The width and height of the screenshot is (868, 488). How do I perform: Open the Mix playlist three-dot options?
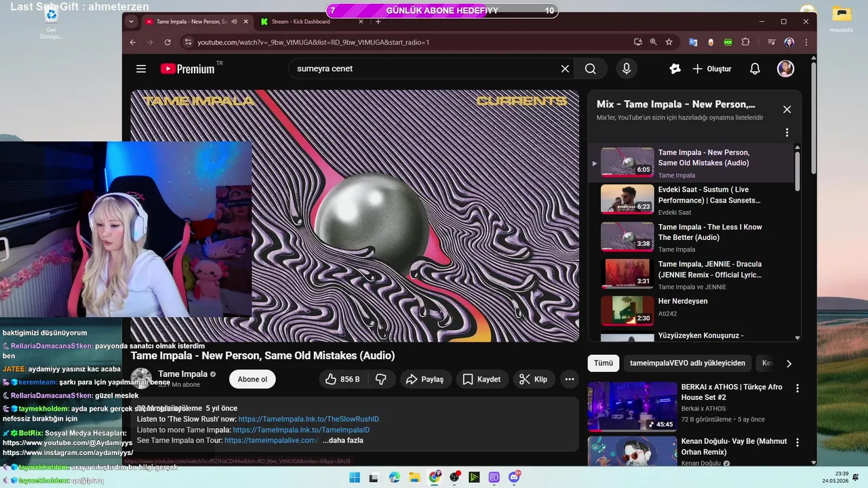787,133
